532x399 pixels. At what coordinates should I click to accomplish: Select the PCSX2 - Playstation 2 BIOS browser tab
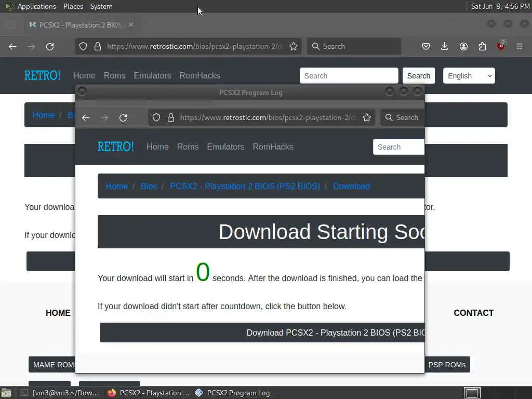[81, 25]
